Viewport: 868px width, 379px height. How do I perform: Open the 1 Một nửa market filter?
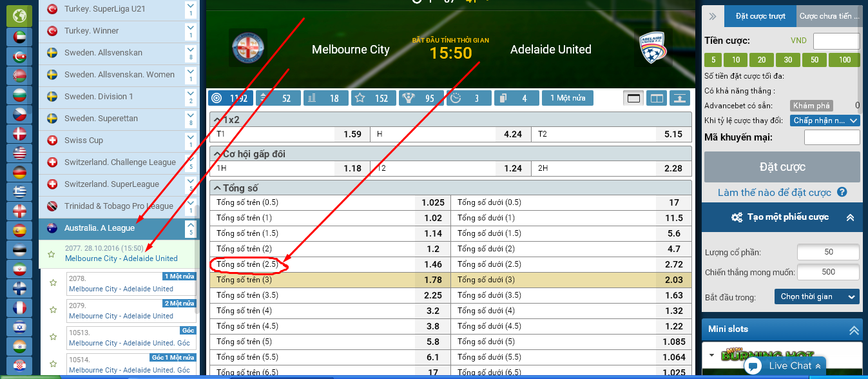(x=568, y=98)
